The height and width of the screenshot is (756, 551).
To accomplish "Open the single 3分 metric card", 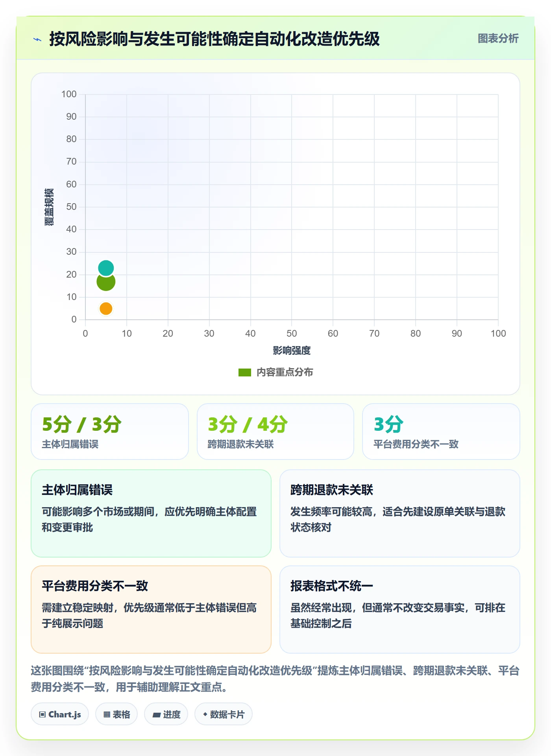I will 441,432.
